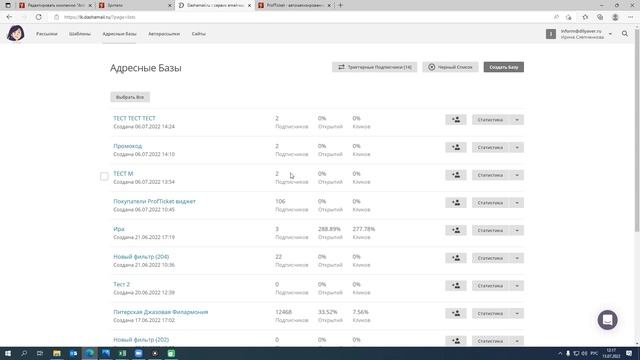
Task: Click the dark account notification icon
Action: (x=551, y=34)
